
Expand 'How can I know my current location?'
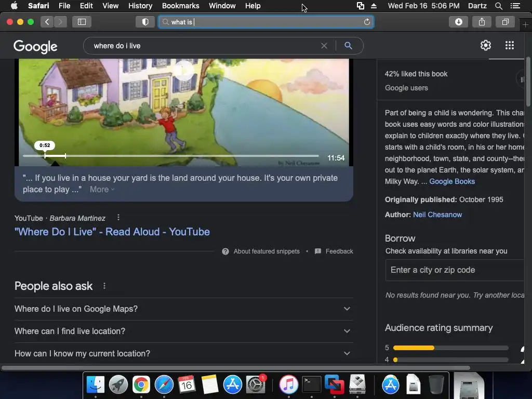183,353
